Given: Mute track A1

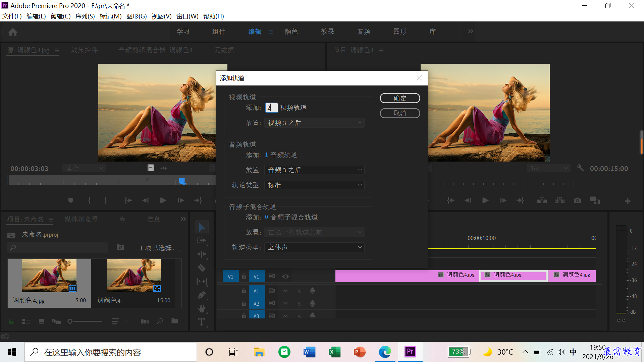Looking at the screenshot, I should (x=285, y=291).
